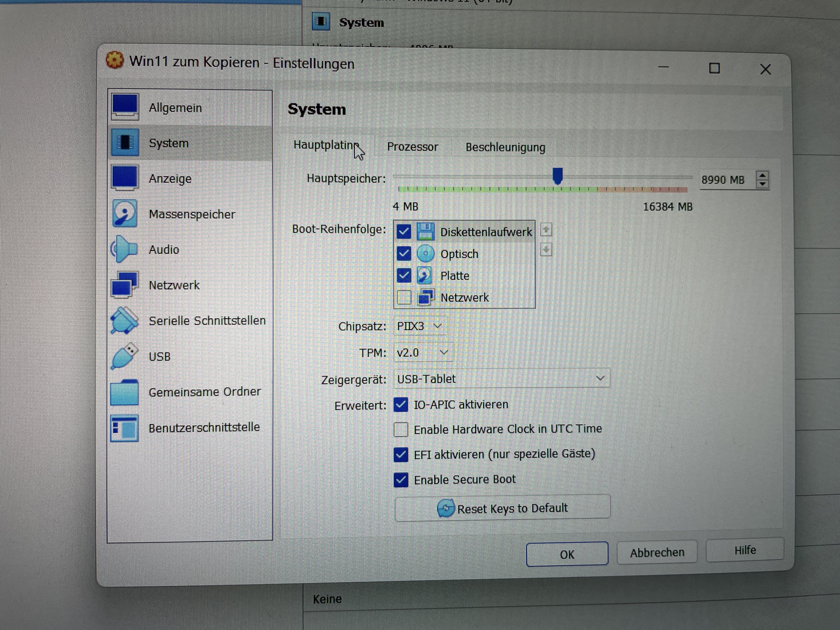
Task: Select the Anzeige display icon
Action: [x=124, y=177]
